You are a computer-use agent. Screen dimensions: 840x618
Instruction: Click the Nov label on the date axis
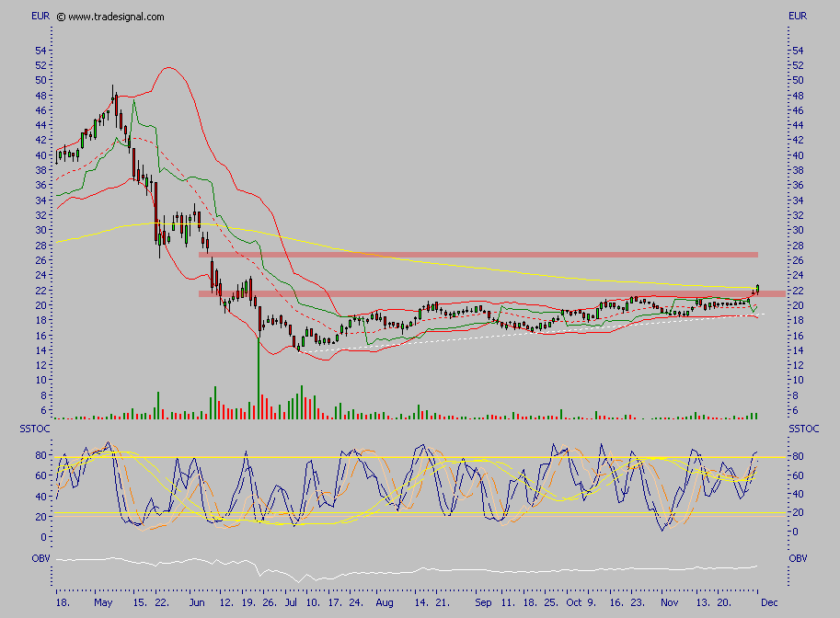click(669, 602)
